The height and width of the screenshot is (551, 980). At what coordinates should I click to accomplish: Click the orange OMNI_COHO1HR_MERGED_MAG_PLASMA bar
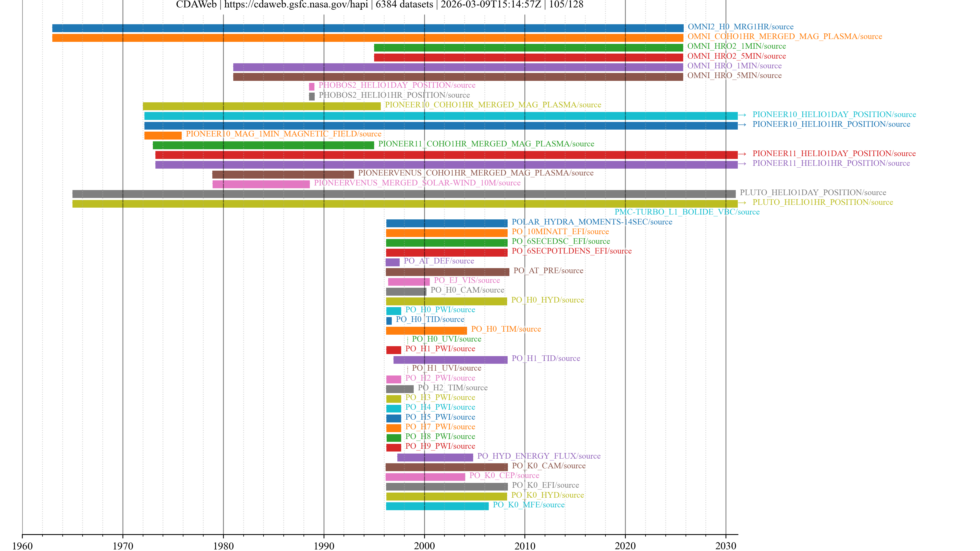pyautogui.click(x=367, y=38)
